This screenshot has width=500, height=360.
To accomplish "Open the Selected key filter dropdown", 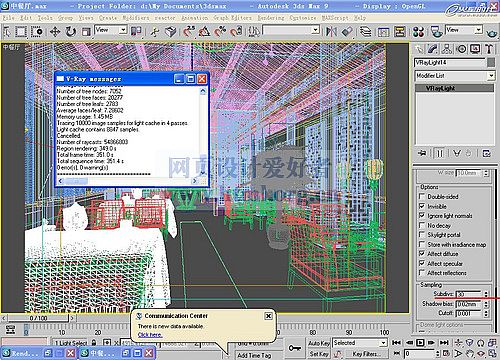I will pos(360,343).
